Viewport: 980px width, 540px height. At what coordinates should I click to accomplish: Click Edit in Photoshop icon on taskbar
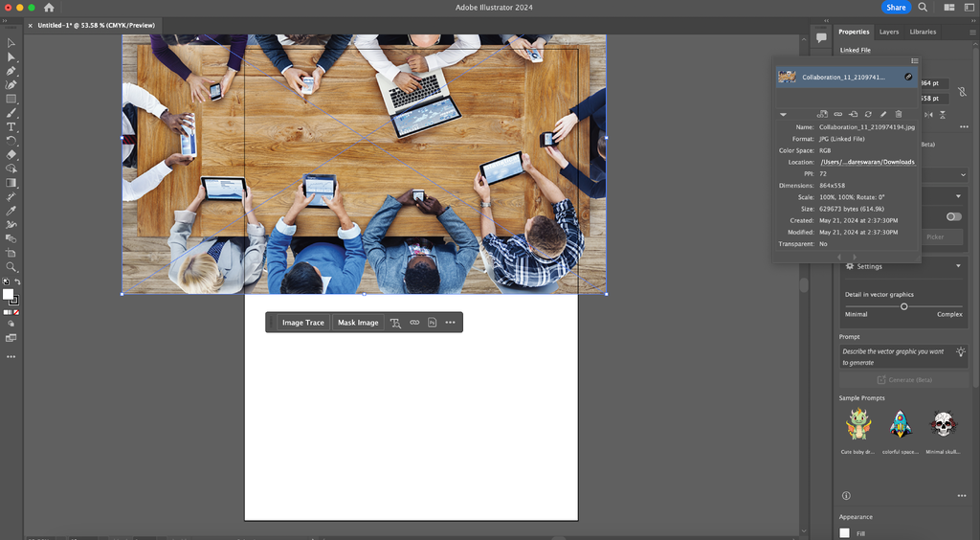tap(433, 323)
